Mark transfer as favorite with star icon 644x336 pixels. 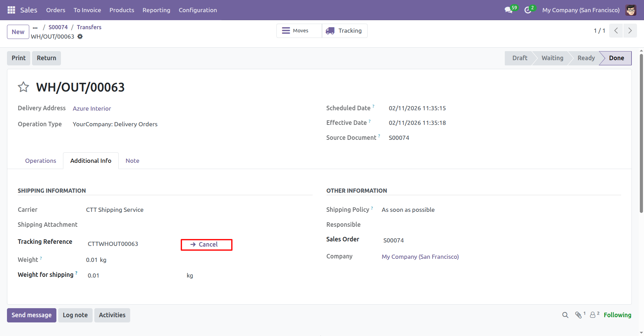coord(23,87)
